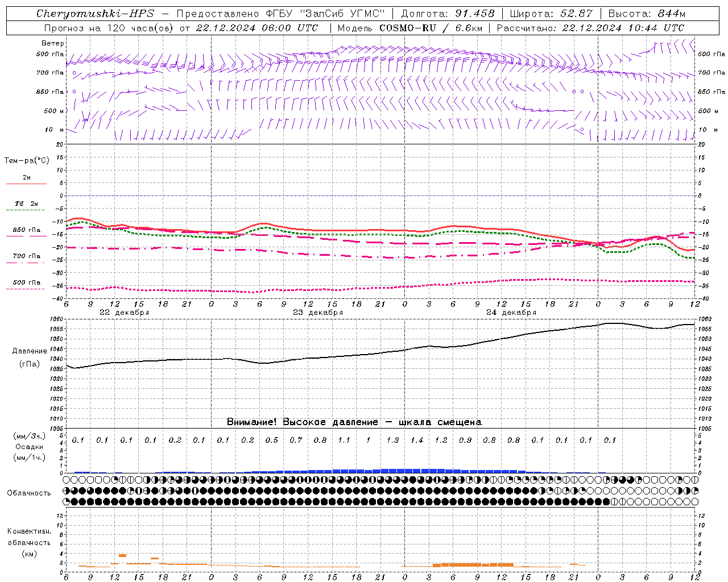Image resolution: width=728 pixels, height=582 pixels.
Task: Click the Давление panel label
Action: click(x=30, y=351)
